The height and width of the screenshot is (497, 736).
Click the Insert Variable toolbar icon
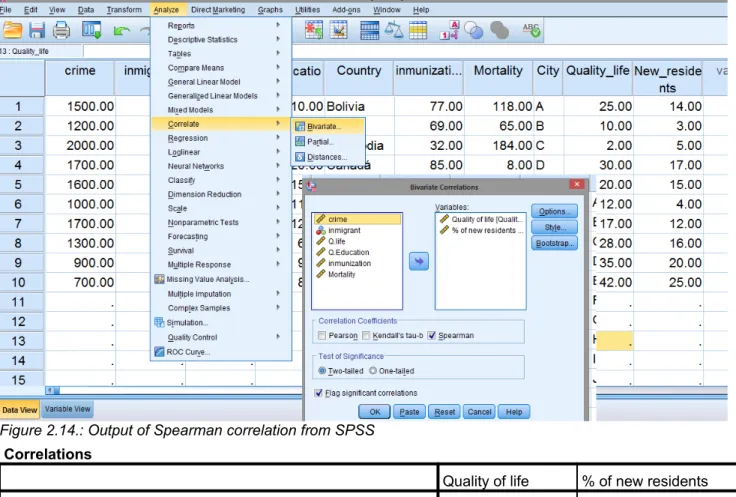tap(338, 30)
